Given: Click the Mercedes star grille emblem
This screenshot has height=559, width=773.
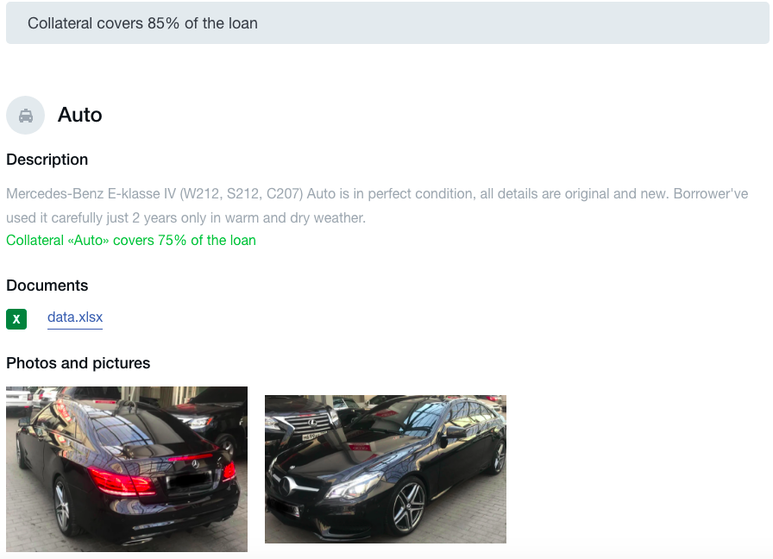Looking at the screenshot, I should click(285, 488).
